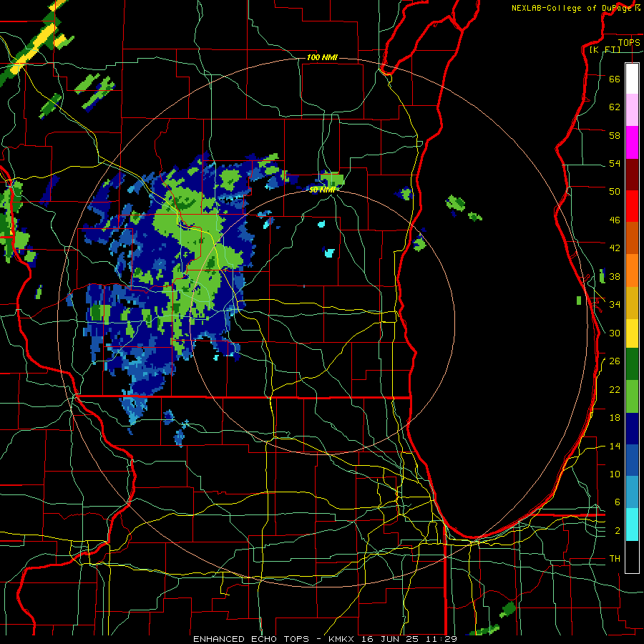Click the dark red (maroon) legend swatch
Image resolution: width=644 pixels, height=644 pixels.
tap(632, 175)
